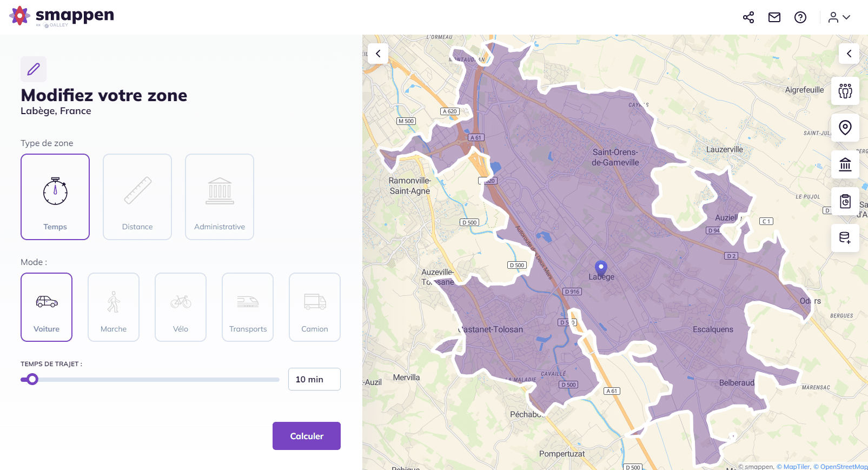Viewport: 868px width, 470px height.
Task: Click the clipboard report icon
Action: click(845, 201)
